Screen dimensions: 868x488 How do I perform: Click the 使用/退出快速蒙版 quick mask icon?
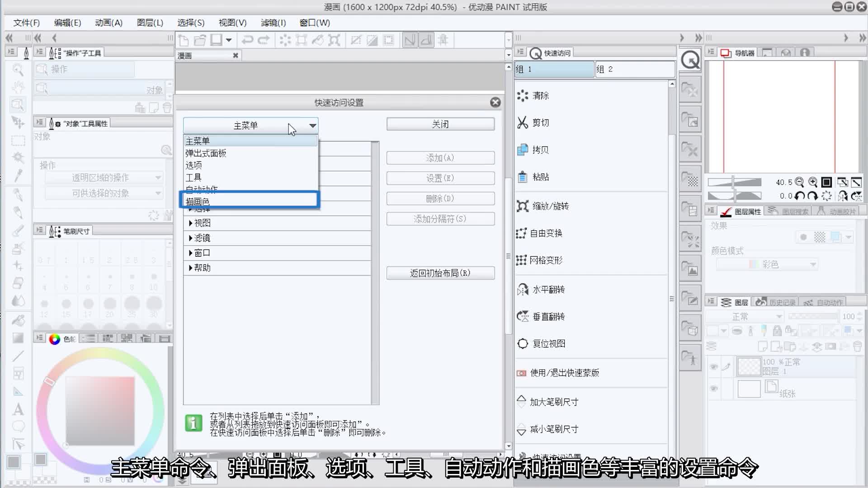coord(521,373)
